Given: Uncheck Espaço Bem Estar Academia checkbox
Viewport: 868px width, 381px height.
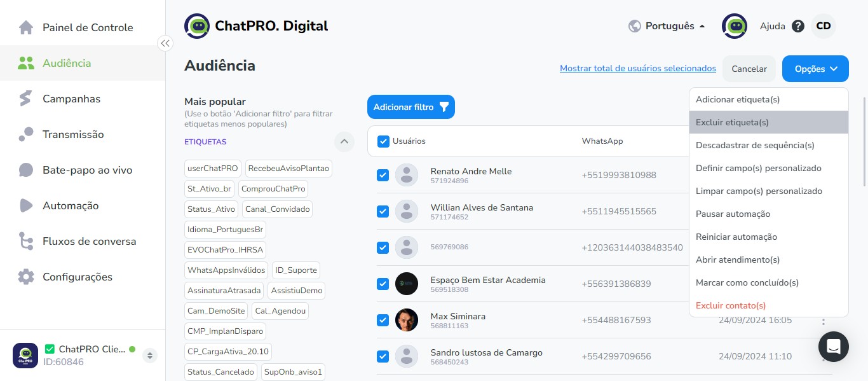Looking at the screenshot, I should (383, 284).
